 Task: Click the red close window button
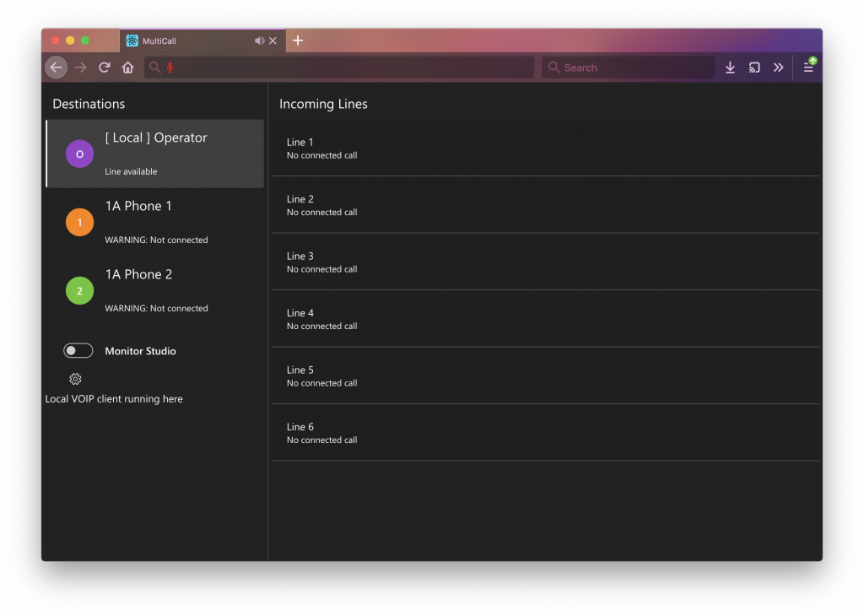(55, 41)
